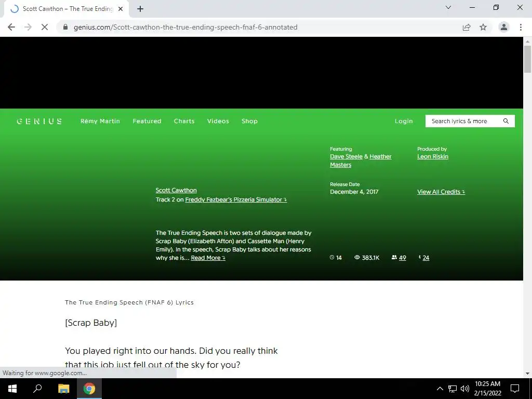Click the clock icon beside 14

click(332, 258)
